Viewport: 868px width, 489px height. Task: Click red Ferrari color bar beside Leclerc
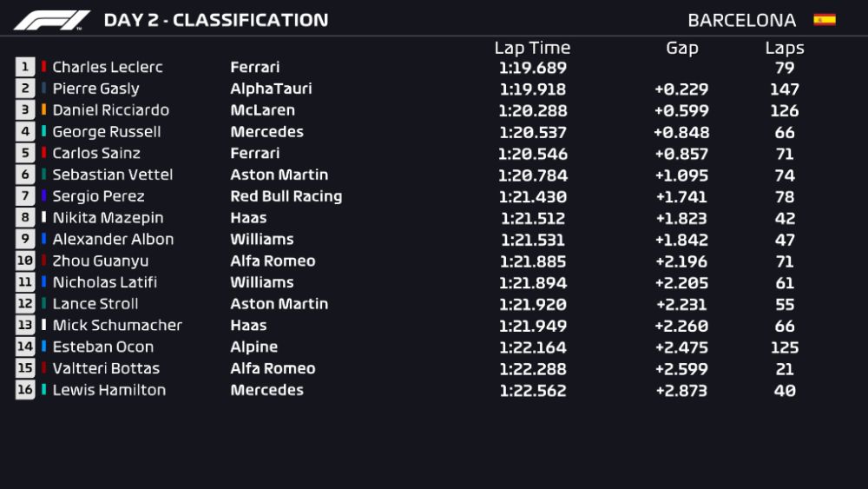coord(44,67)
